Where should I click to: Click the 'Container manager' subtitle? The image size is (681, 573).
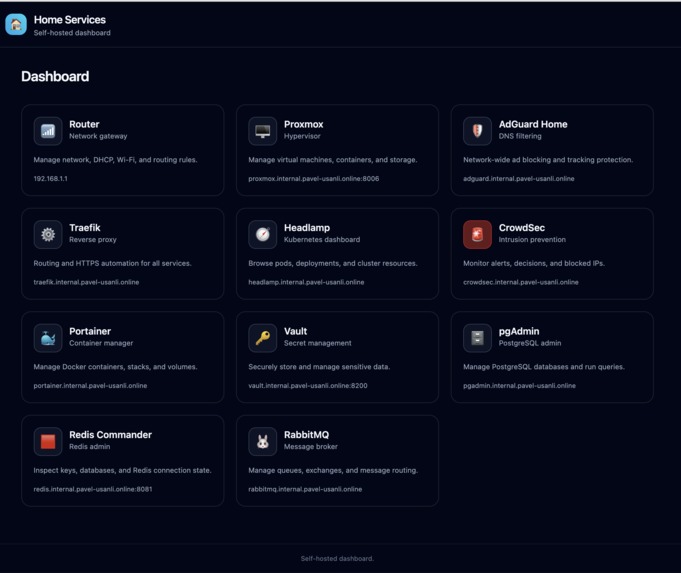click(x=101, y=343)
